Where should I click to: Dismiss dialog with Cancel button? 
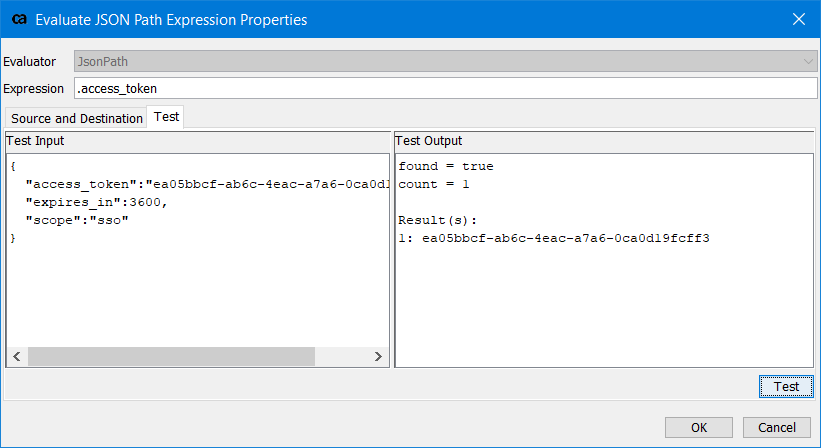click(776, 428)
